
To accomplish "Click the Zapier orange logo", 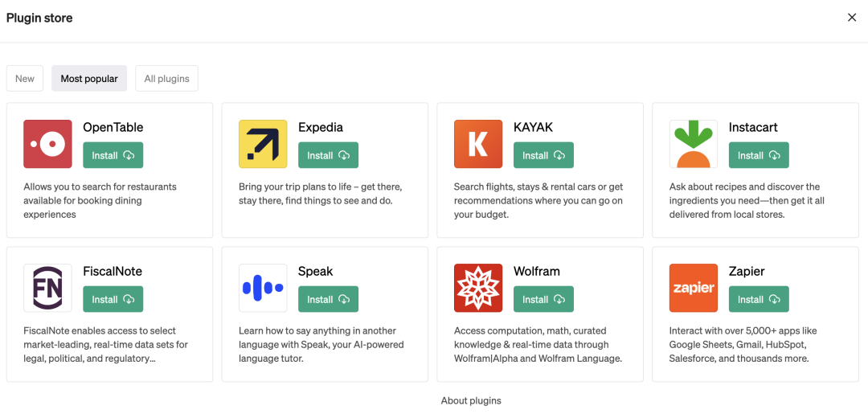I will [x=694, y=288].
